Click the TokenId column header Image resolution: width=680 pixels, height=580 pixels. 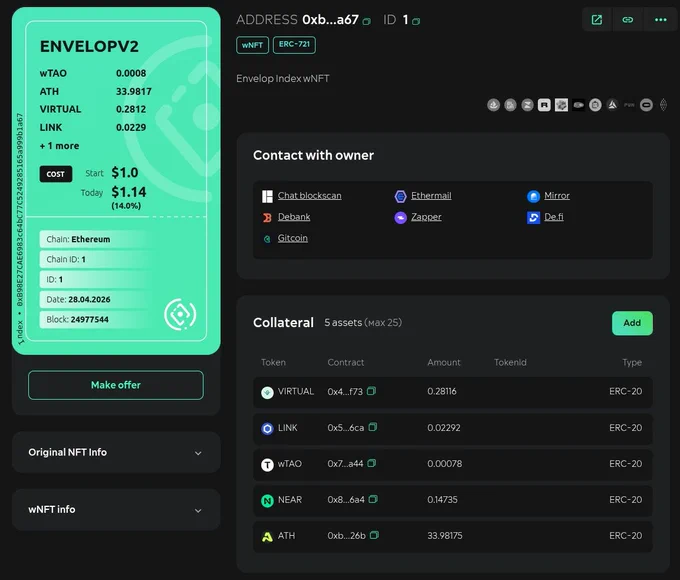pos(510,362)
